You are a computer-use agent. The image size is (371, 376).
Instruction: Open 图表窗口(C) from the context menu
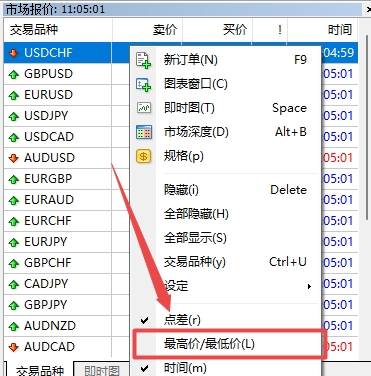click(x=225, y=84)
